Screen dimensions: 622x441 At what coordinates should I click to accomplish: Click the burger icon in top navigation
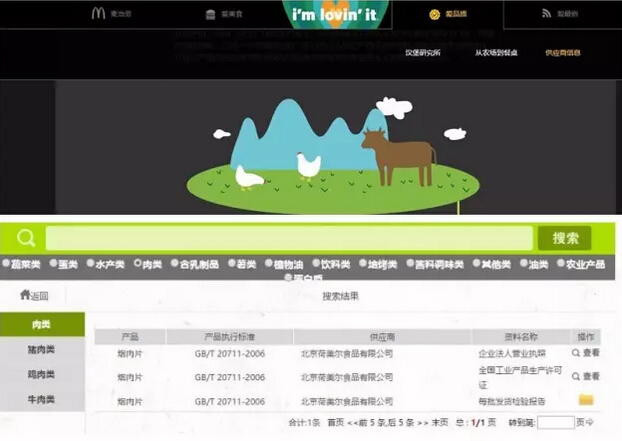click(210, 14)
